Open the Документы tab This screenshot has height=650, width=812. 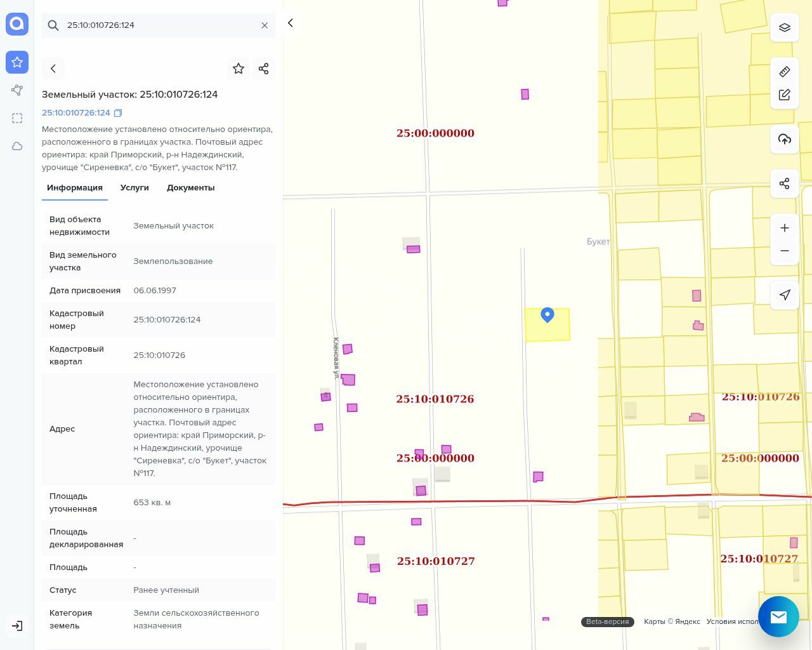[190, 188]
